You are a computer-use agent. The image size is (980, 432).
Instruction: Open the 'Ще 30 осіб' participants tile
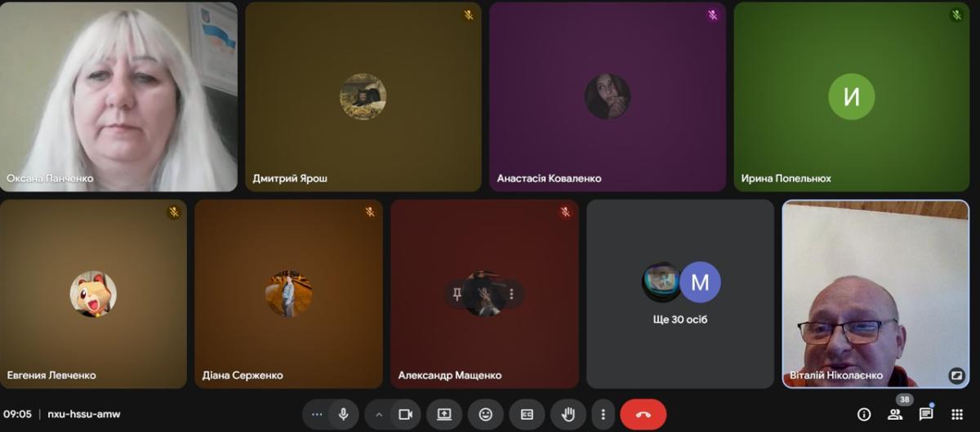click(680, 294)
